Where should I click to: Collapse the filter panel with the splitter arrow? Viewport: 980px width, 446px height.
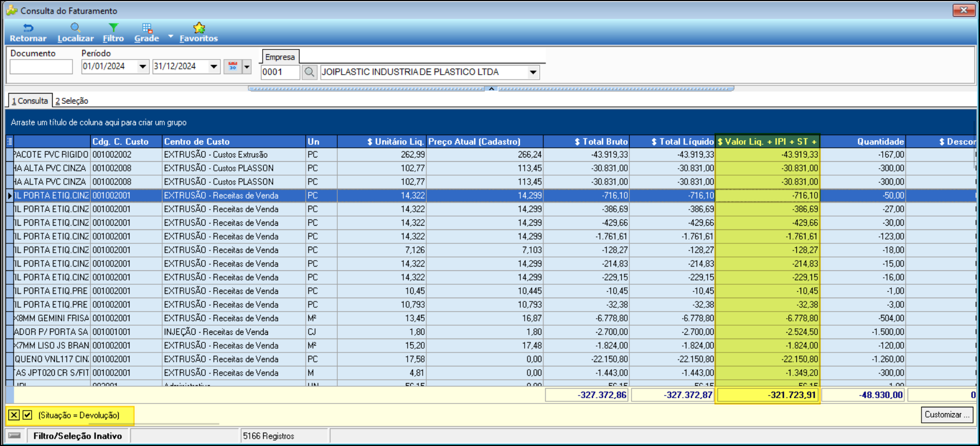tap(491, 89)
